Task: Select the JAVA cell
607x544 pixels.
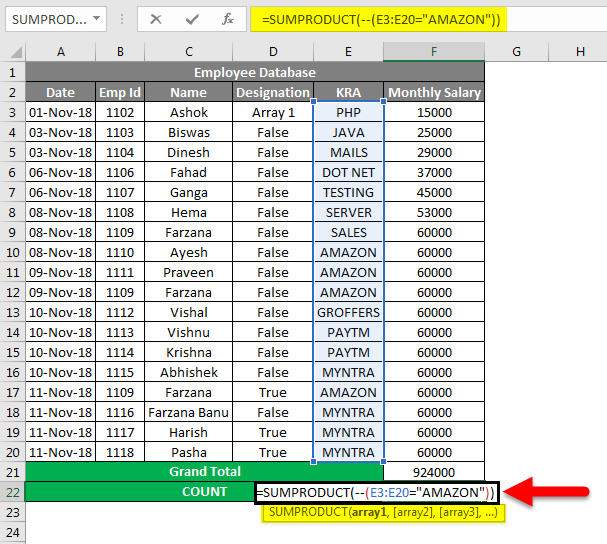Action: (x=348, y=132)
